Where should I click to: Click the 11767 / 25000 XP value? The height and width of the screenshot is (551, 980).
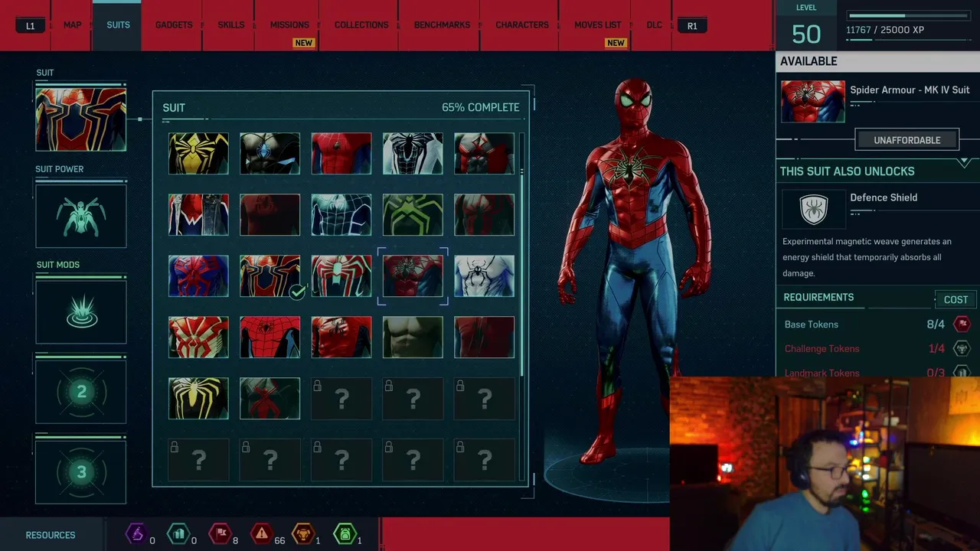click(885, 30)
